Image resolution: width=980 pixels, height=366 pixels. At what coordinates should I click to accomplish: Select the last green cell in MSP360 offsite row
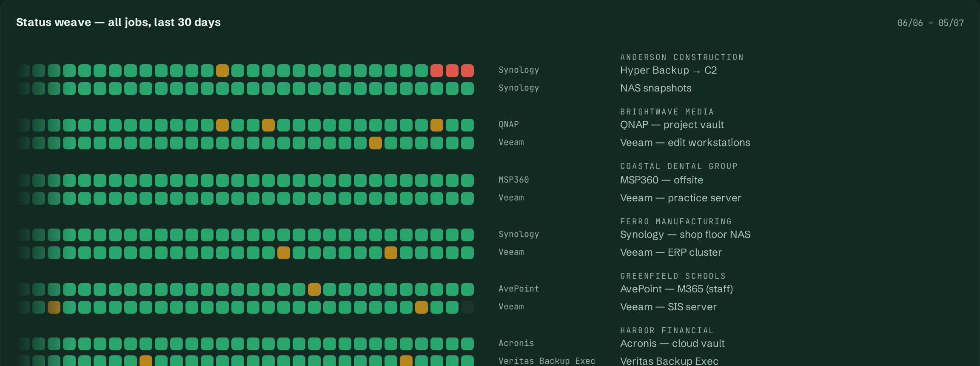pyautogui.click(x=467, y=180)
